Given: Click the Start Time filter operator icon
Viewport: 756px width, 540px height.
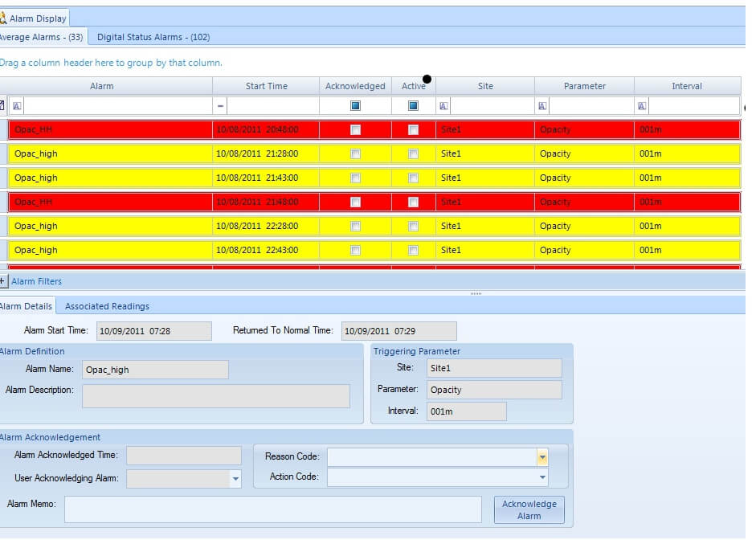Looking at the screenshot, I should (x=220, y=106).
